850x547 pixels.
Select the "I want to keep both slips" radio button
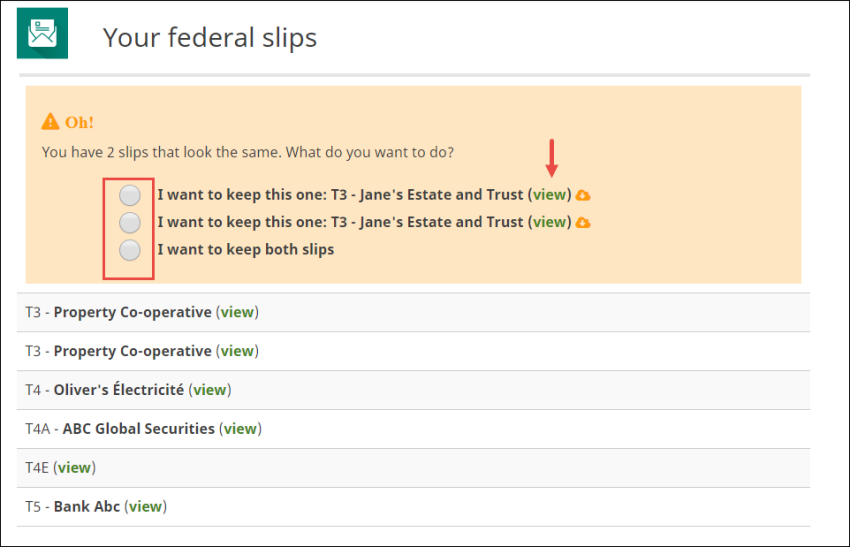pyautogui.click(x=130, y=250)
